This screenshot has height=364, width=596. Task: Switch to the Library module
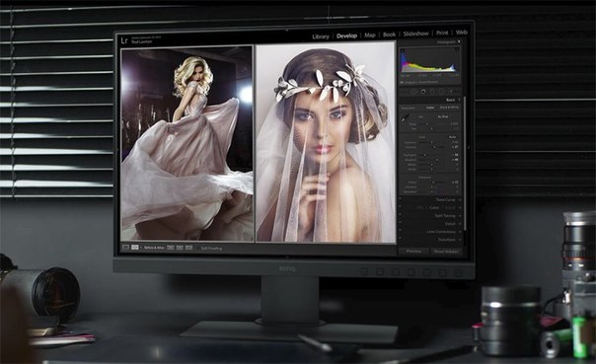click(321, 36)
